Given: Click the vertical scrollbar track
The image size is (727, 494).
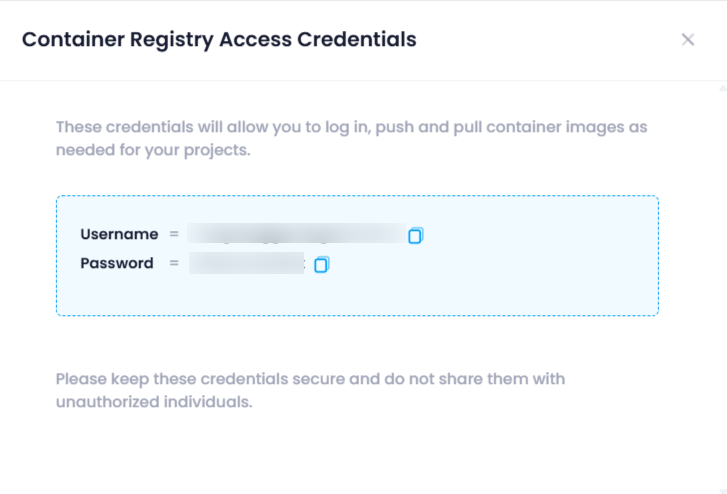Looking at the screenshot, I should (722, 288).
